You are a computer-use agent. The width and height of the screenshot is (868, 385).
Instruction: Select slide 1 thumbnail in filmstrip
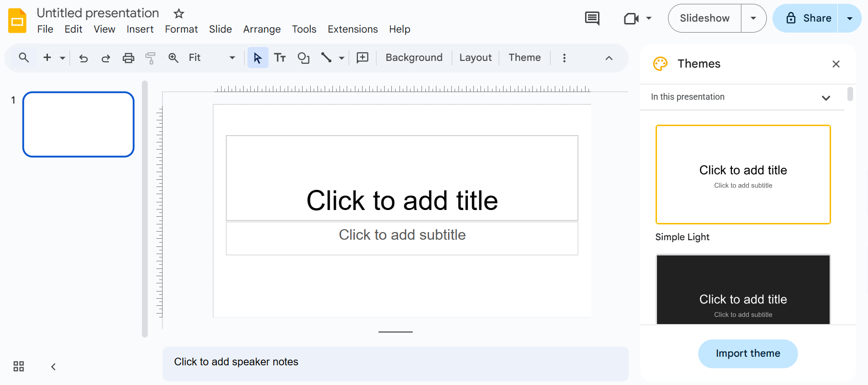(78, 124)
